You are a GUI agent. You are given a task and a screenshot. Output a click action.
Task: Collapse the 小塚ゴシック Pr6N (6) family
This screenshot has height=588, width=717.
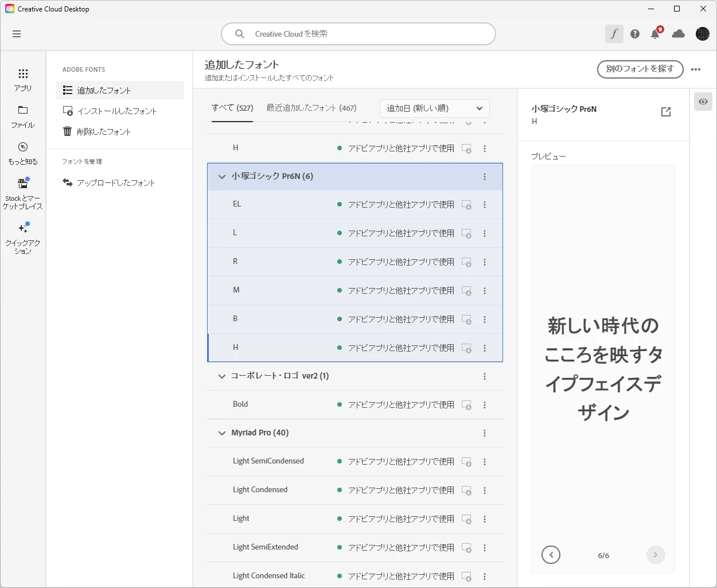pyautogui.click(x=222, y=177)
